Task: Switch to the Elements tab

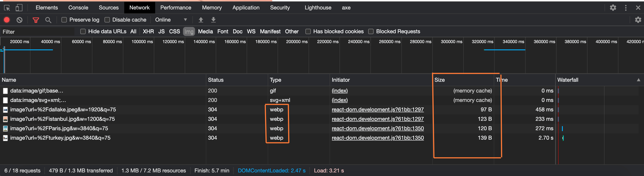Action: coord(47,8)
